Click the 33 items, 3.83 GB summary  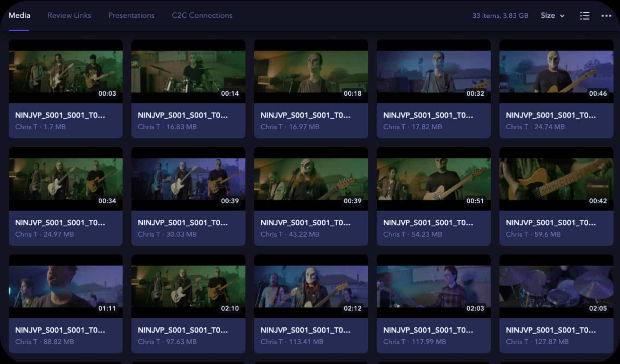click(x=500, y=16)
